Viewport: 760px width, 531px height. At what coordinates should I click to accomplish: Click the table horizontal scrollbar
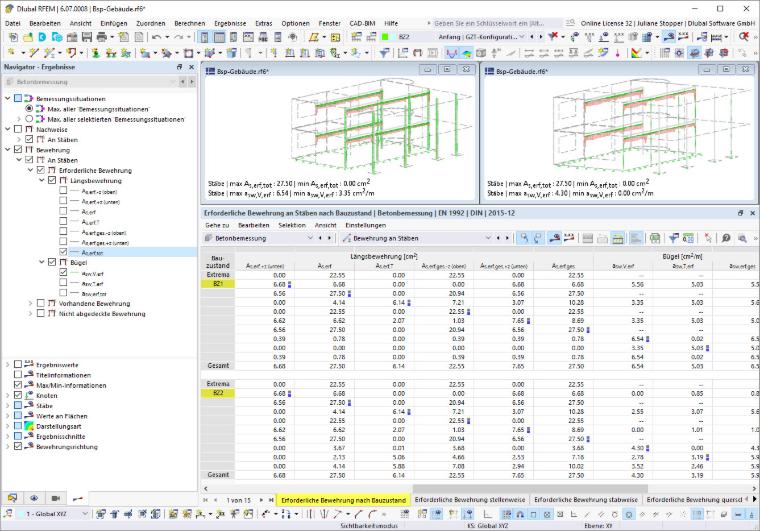tap(530, 488)
